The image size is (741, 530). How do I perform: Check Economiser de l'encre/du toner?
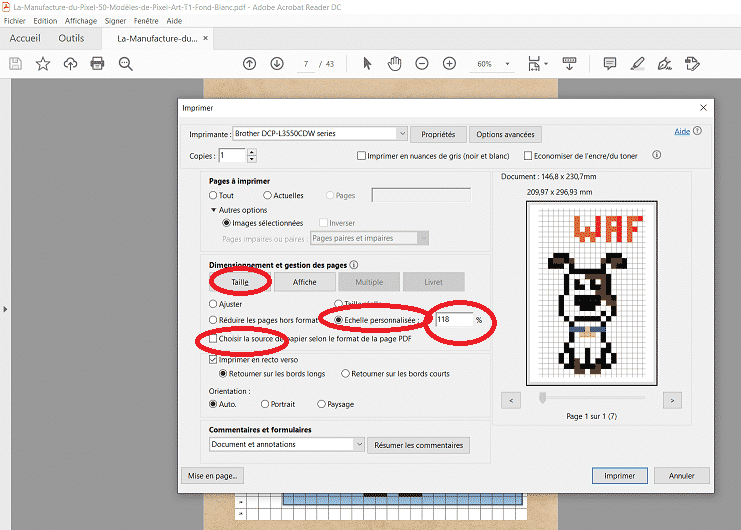(528, 155)
